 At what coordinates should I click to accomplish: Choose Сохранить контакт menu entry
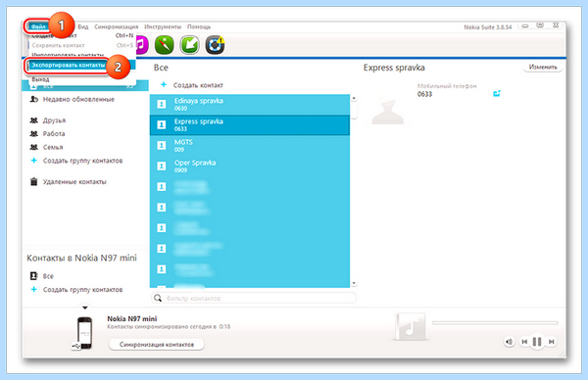[58, 45]
